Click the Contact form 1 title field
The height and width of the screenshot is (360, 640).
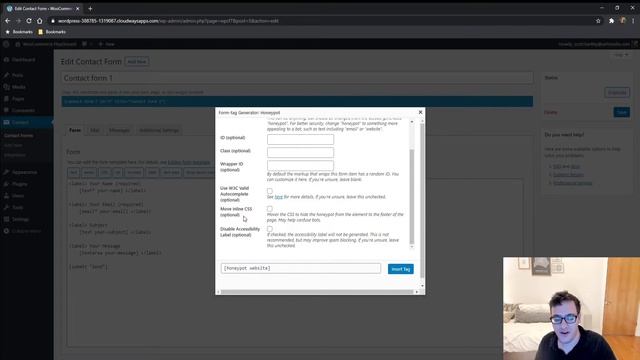[297, 78]
